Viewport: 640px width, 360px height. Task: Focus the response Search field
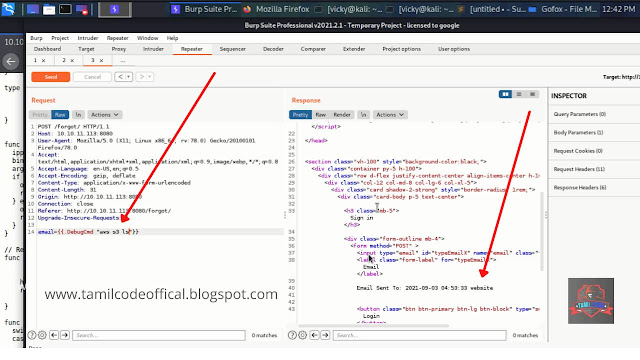click(420, 335)
